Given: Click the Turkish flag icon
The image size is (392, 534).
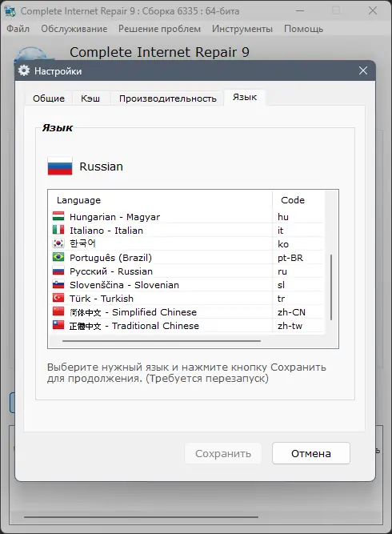Looking at the screenshot, I should [58, 298].
